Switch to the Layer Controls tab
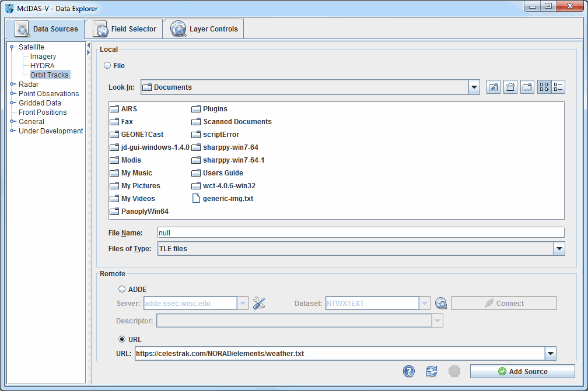 pyautogui.click(x=203, y=29)
